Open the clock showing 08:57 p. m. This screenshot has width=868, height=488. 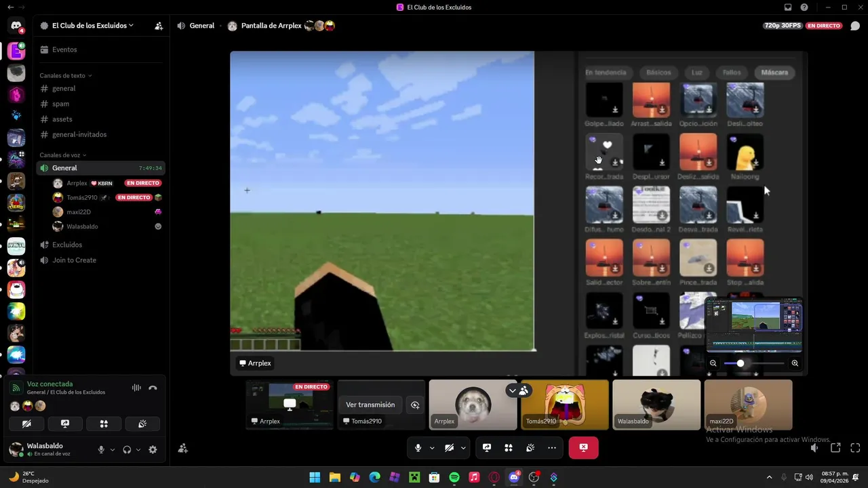[834, 477]
